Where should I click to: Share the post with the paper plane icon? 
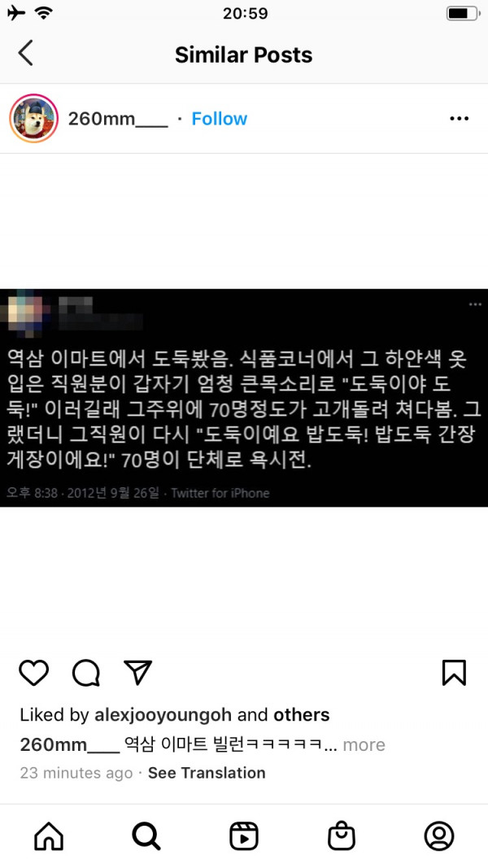click(137, 673)
